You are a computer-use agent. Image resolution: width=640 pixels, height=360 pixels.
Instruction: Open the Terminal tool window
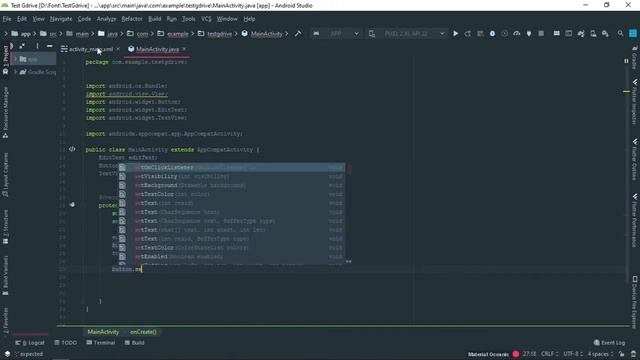pyautogui.click(x=100, y=343)
